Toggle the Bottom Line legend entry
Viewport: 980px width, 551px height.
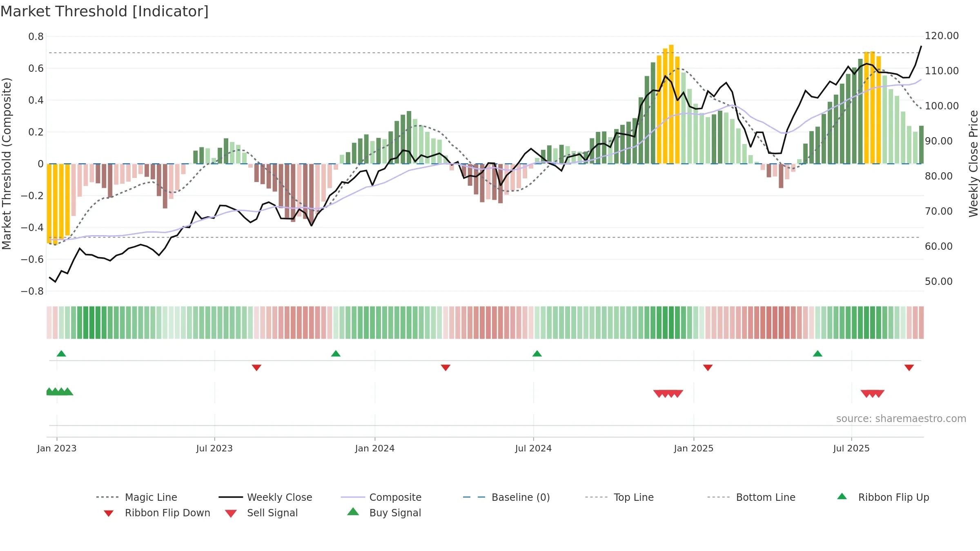(x=751, y=497)
